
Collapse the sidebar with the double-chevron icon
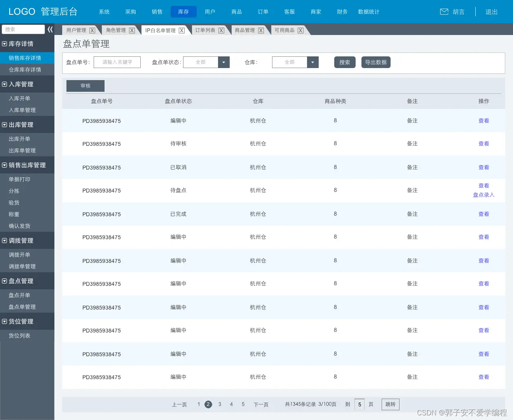pos(50,30)
